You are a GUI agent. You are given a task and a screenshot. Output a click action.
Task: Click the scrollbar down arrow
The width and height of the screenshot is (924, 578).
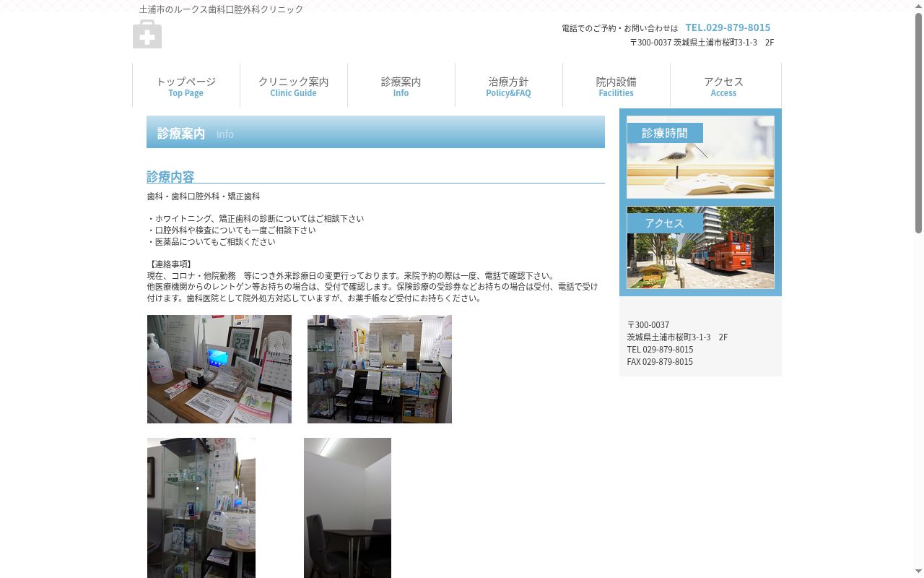pos(918,572)
